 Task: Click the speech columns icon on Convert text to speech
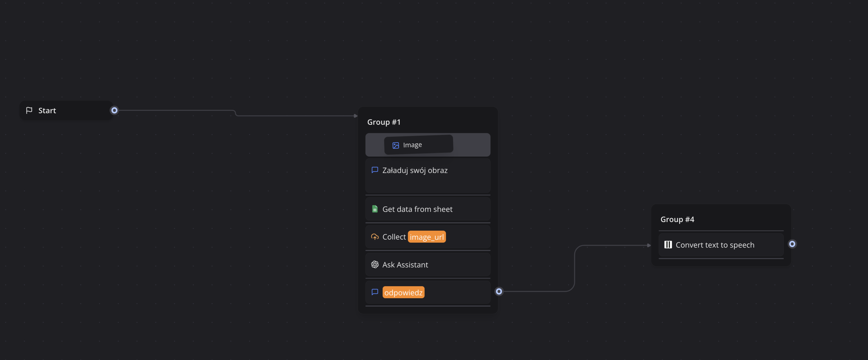[668, 245]
